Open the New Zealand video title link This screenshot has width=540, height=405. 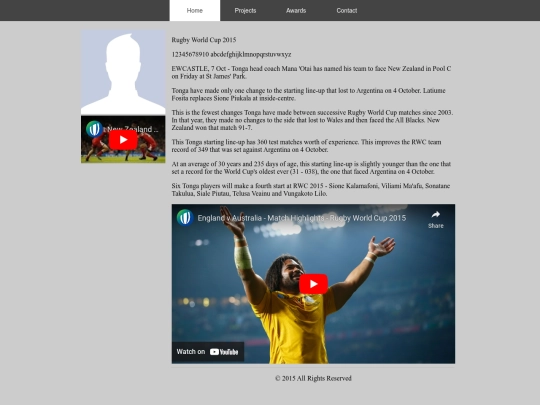133,129
